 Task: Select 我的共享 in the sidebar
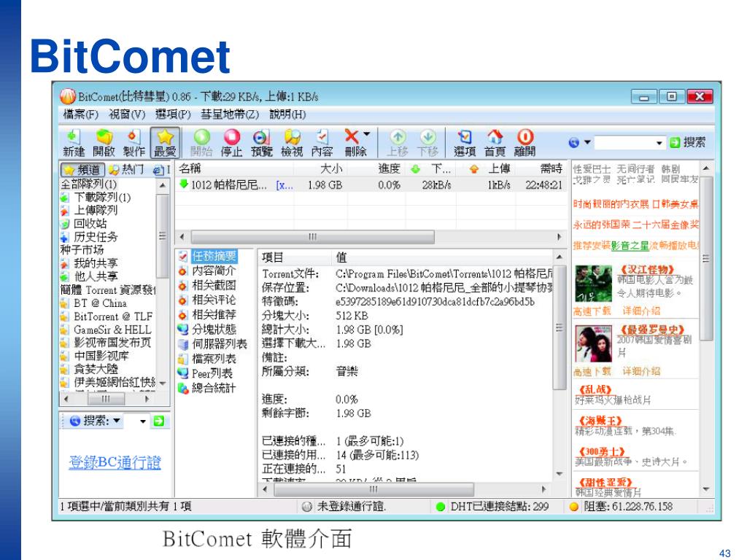96,262
